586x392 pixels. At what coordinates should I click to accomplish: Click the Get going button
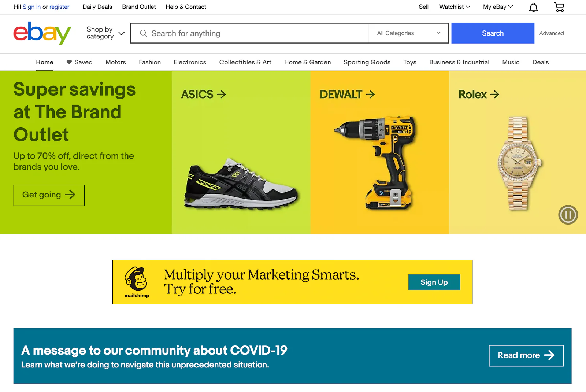(x=49, y=195)
